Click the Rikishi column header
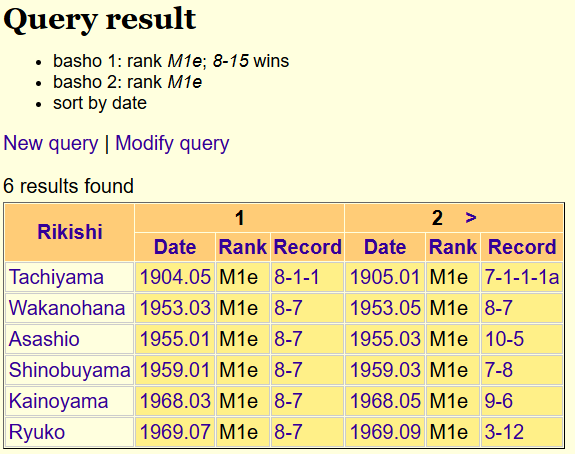Image resolution: width=575 pixels, height=454 pixels. [70, 232]
